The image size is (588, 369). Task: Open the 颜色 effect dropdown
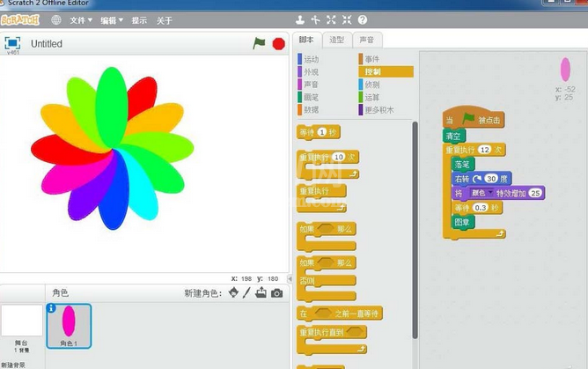point(481,193)
